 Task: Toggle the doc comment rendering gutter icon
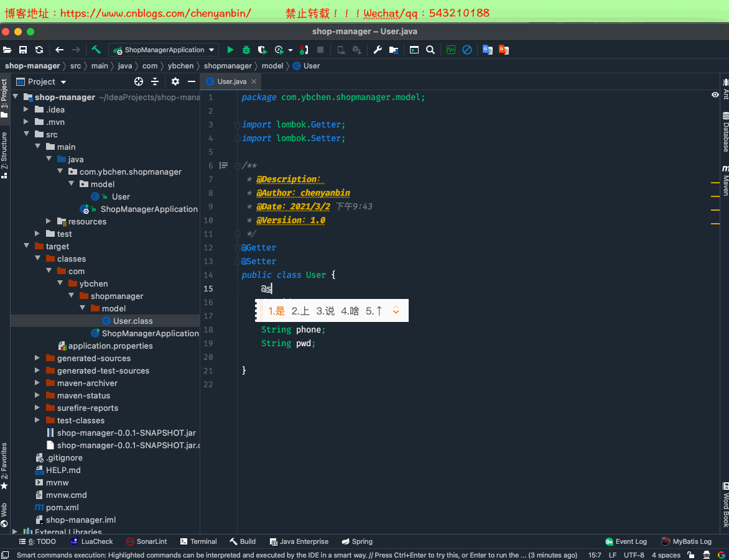point(224,165)
